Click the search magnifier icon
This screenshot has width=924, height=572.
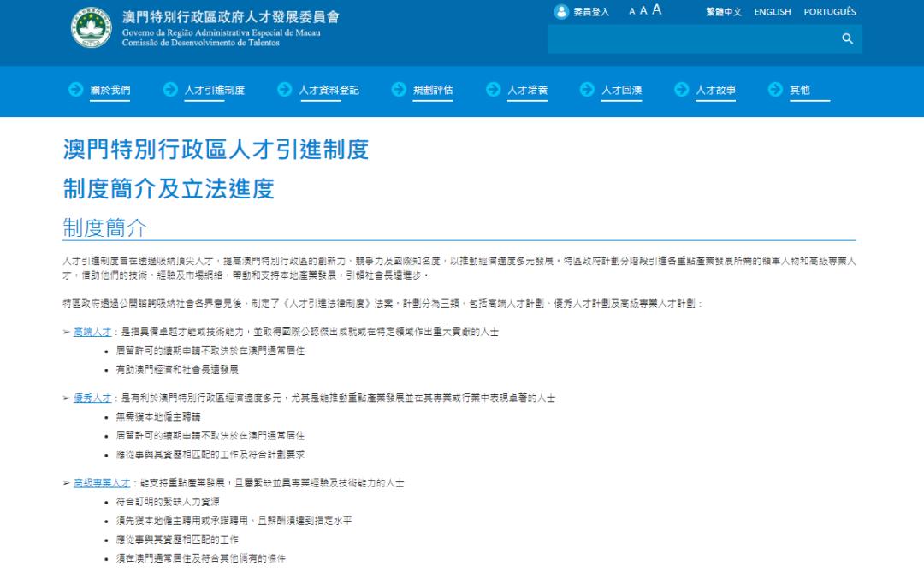tap(847, 38)
